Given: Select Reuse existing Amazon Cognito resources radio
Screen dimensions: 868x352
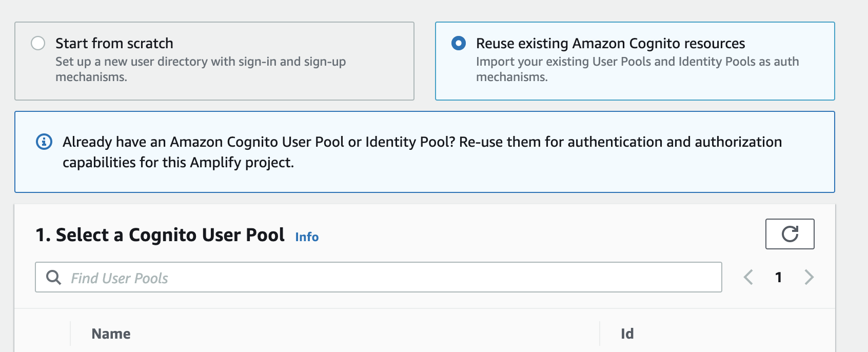Looking at the screenshot, I should tap(459, 43).
